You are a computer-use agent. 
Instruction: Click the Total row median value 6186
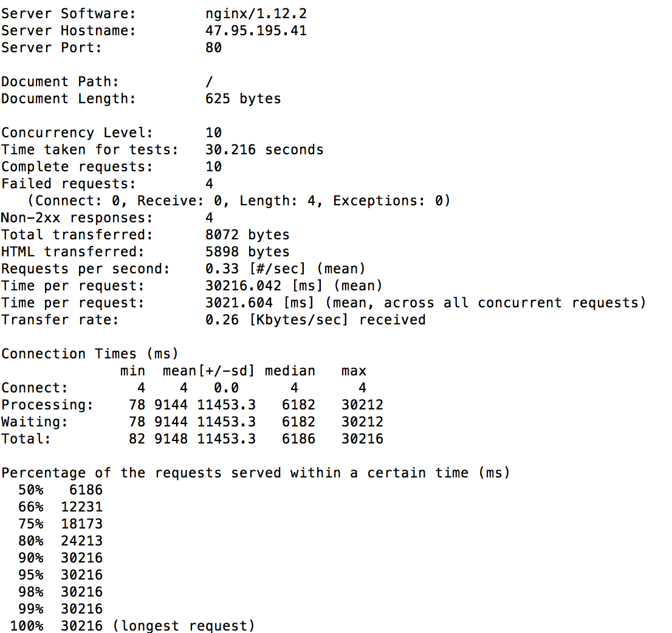click(x=298, y=439)
